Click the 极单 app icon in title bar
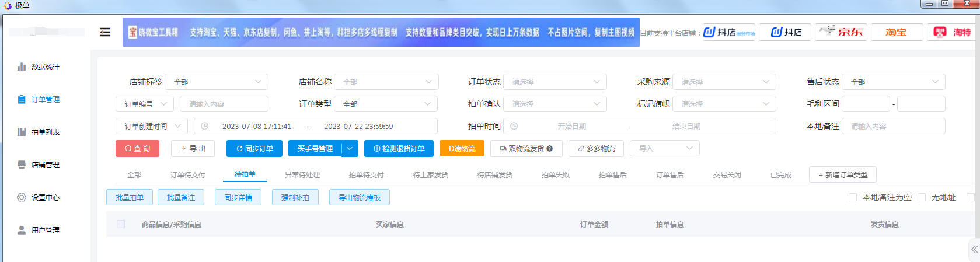Viewport: 980px width, 262px height. 8,5
